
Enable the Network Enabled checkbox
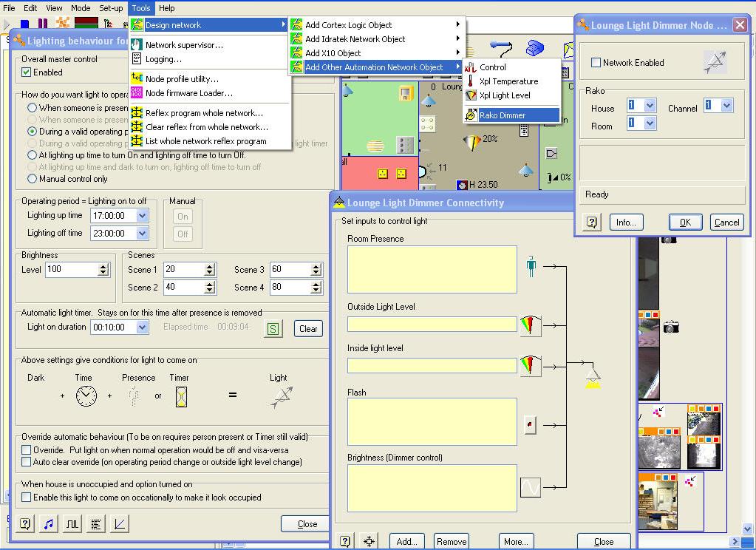coord(596,63)
